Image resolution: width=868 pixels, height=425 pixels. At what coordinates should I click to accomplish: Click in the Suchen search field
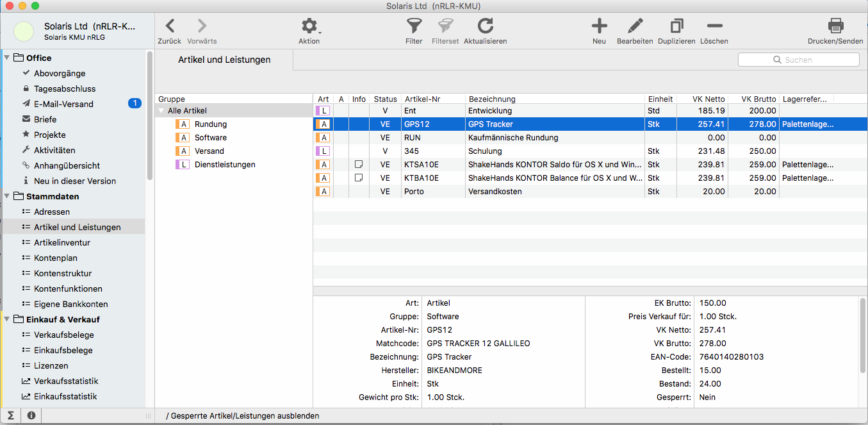click(x=799, y=60)
